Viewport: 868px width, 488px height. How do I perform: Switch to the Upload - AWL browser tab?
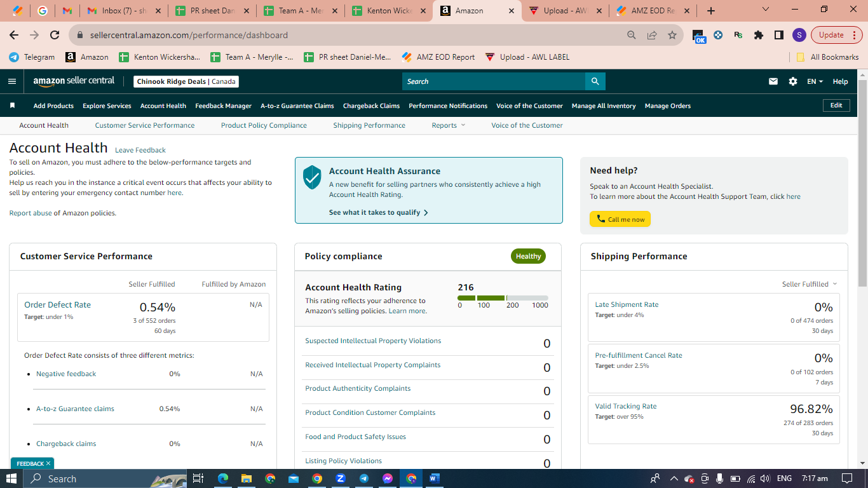click(565, 11)
